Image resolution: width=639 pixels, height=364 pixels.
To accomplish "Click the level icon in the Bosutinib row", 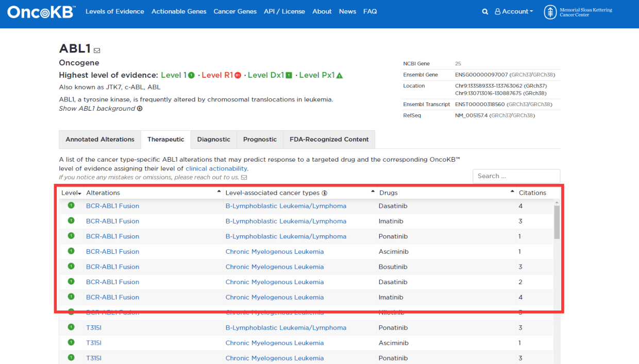I will coord(71,266).
